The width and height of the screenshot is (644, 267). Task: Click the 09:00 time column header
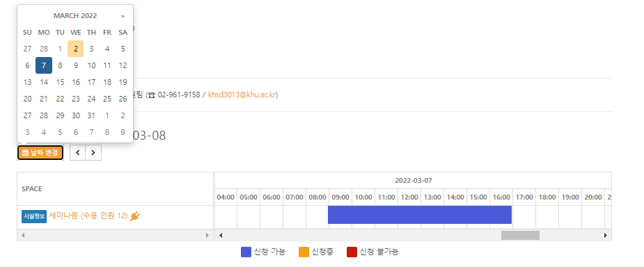coord(340,197)
